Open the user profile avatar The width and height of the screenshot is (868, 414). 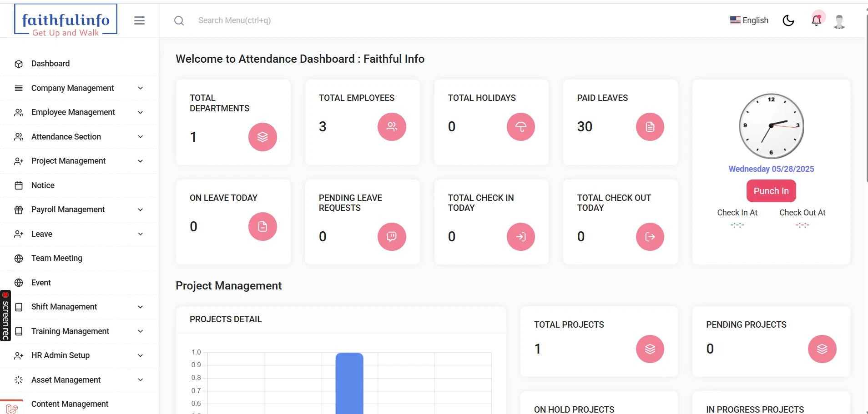(839, 21)
